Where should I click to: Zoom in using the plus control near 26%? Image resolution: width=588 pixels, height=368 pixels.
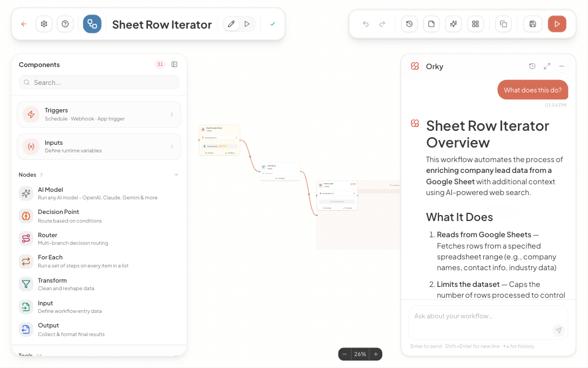pyautogui.click(x=376, y=354)
